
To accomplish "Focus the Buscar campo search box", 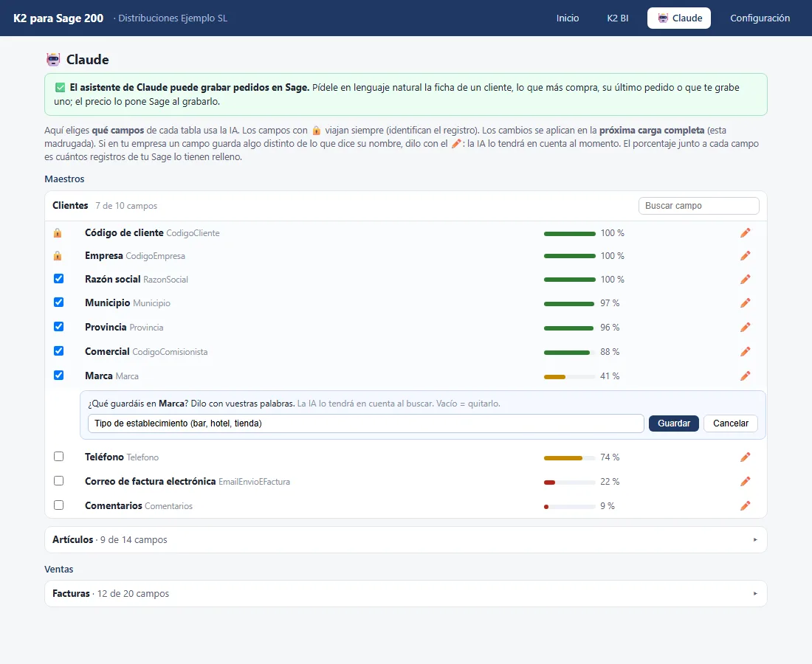I will (x=698, y=205).
